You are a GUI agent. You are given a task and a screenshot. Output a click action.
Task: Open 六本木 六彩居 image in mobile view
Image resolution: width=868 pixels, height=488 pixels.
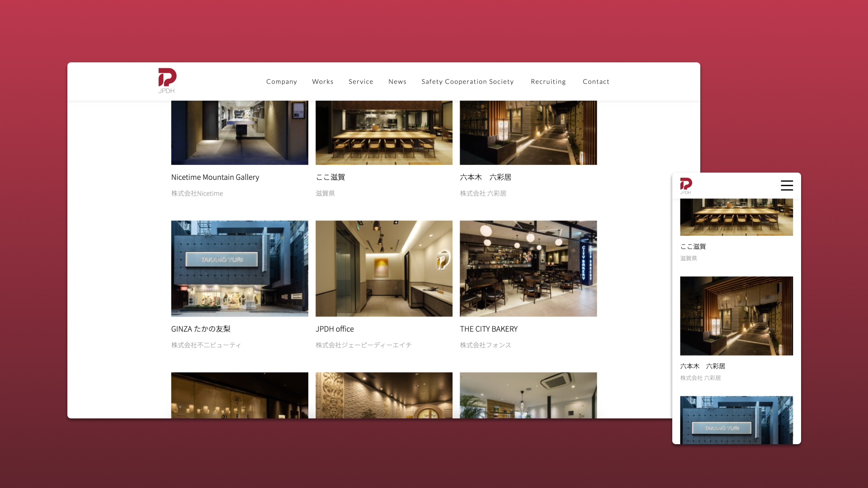[x=736, y=315]
